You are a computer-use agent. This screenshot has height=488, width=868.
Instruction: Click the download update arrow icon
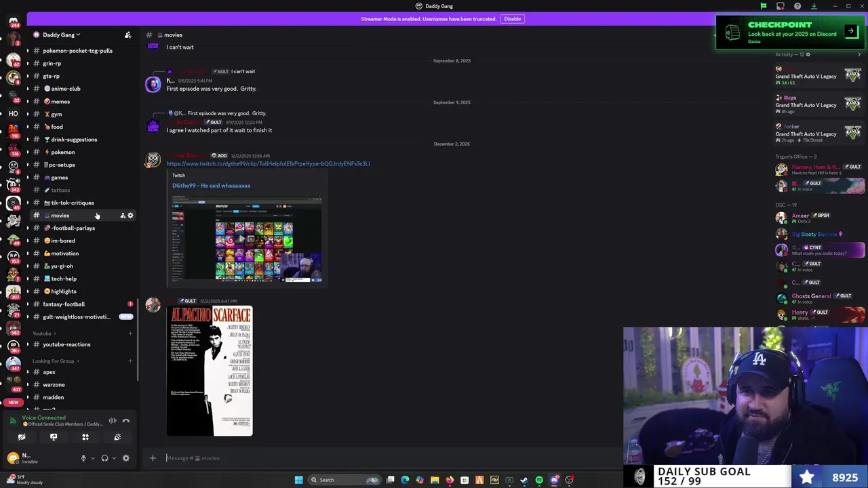[814, 6]
